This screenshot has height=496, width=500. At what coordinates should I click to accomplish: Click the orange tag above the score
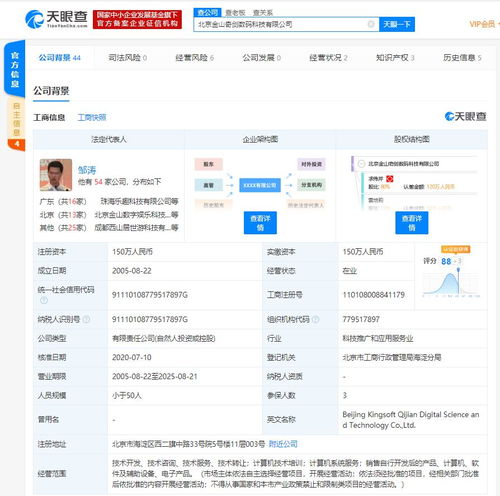[x=456, y=249]
